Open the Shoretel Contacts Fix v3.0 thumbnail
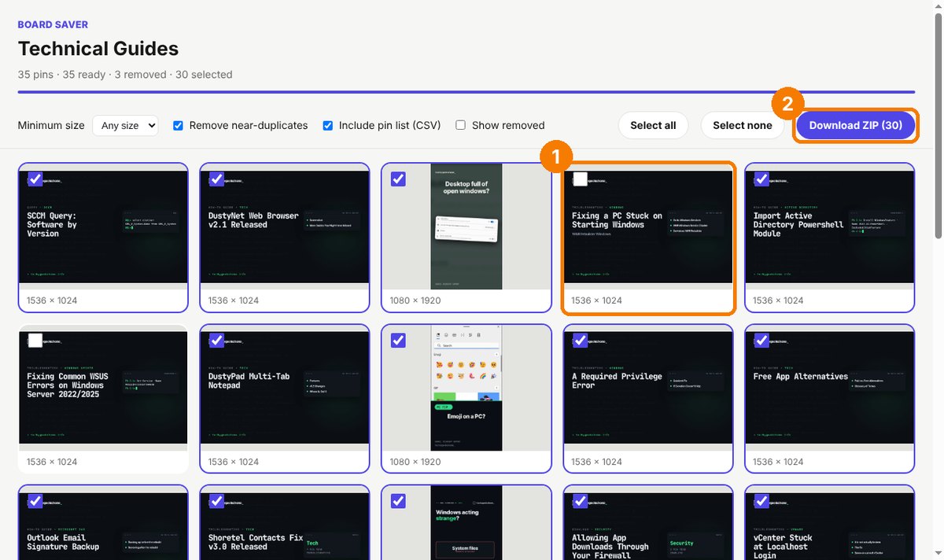The width and height of the screenshot is (944, 560). [285, 523]
